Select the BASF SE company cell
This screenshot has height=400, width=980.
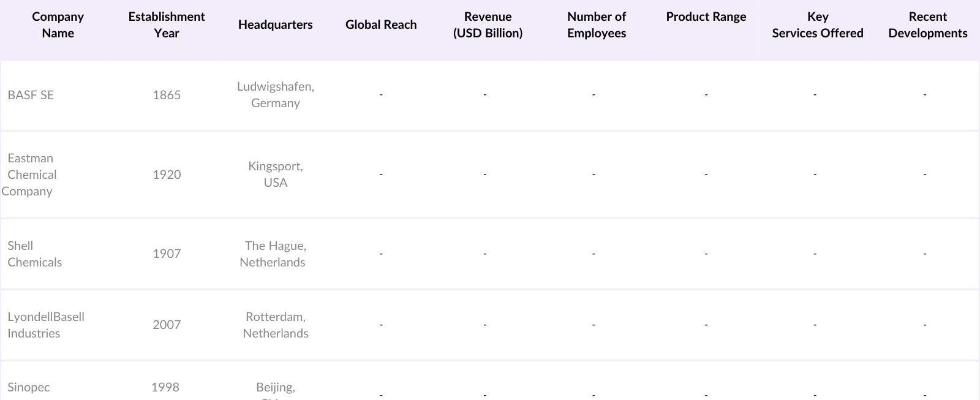coord(31,95)
